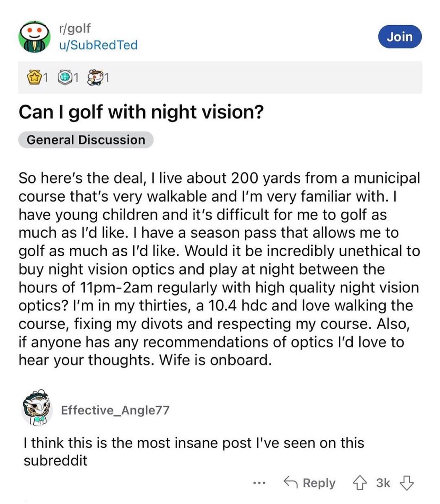Open the r/golf subreddit link
Screen dimensions: 440x504
click(x=75, y=29)
